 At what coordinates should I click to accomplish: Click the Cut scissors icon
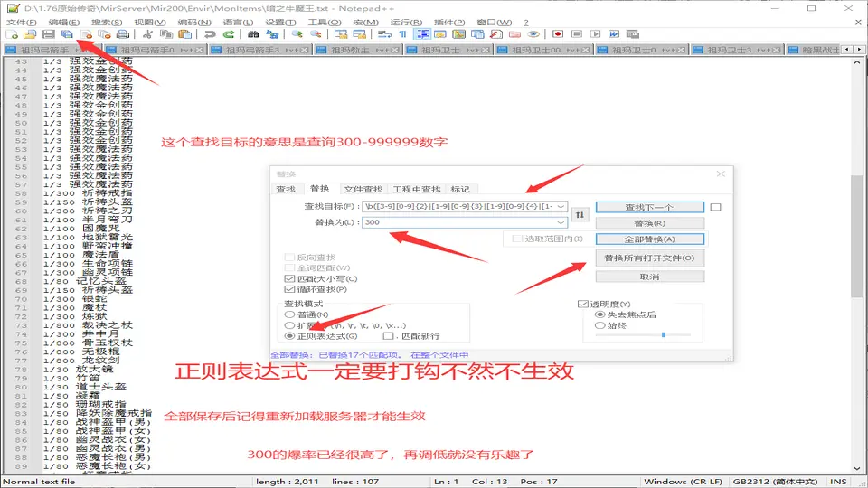tap(147, 34)
